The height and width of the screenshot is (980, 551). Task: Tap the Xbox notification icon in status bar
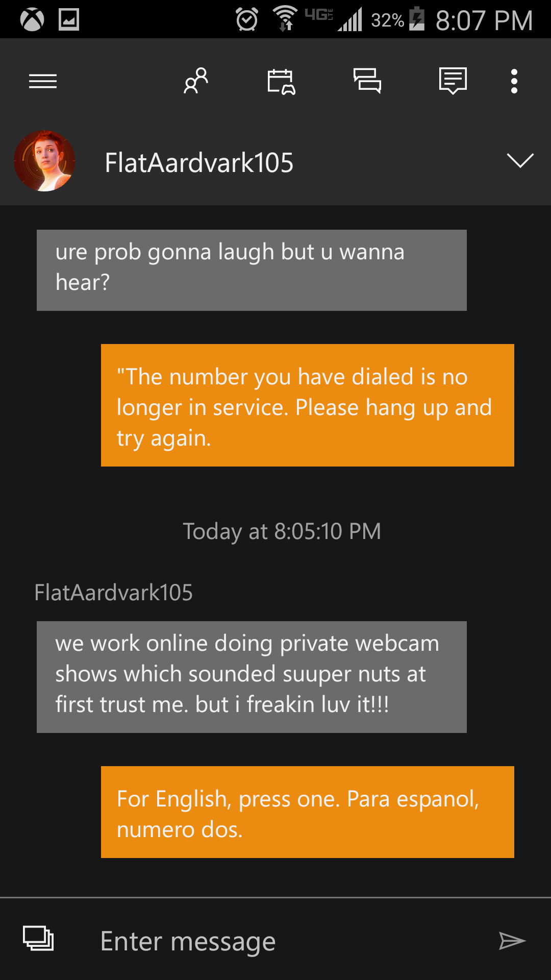pyautogui.click(x=32, y=20)
